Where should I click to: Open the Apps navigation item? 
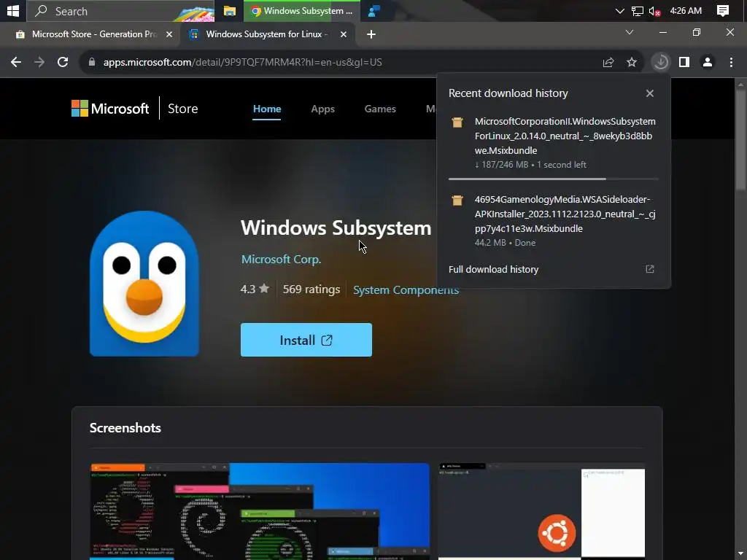point(322,109)
